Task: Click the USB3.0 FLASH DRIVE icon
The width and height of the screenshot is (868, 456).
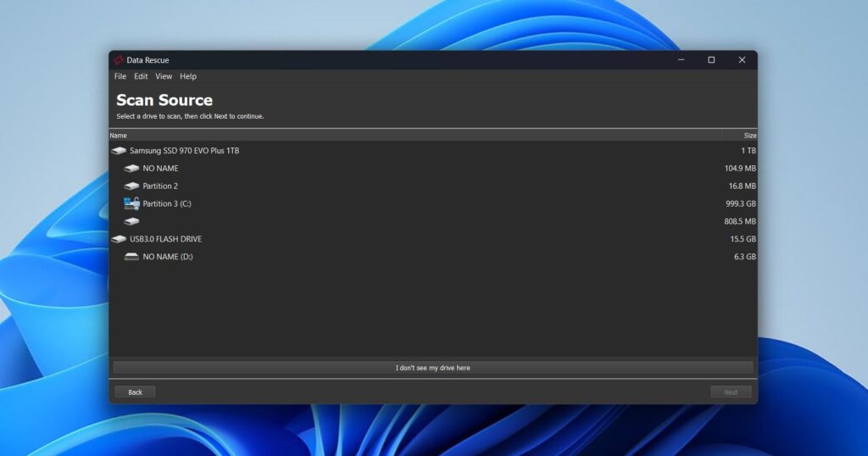Action: pos(119,239)
